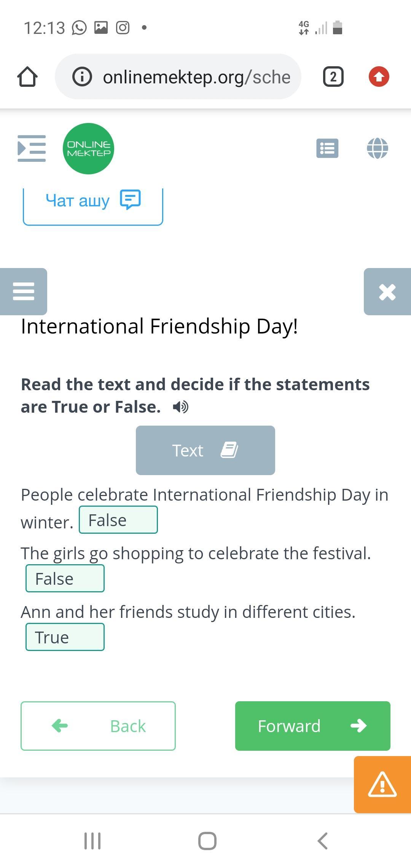
Task: Tap the browser home icon
Action: (x=27, y=77)
